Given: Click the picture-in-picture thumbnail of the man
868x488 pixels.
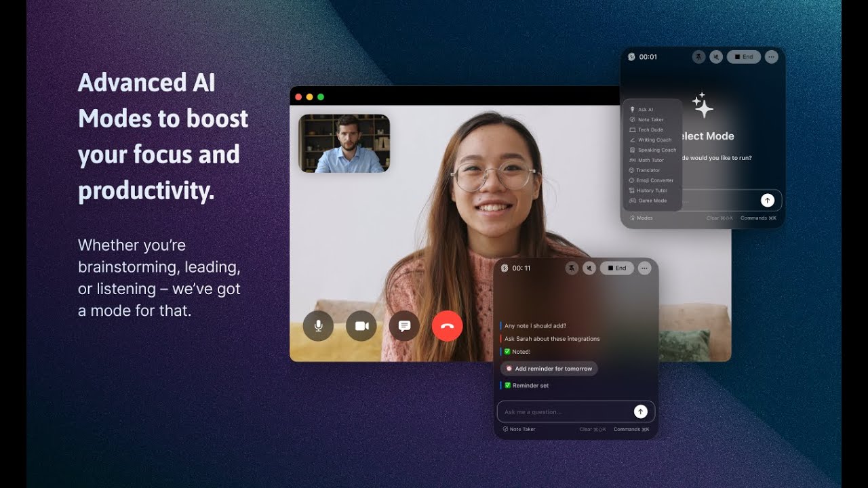Looking at the screenshot, I should tap(344, 143).
